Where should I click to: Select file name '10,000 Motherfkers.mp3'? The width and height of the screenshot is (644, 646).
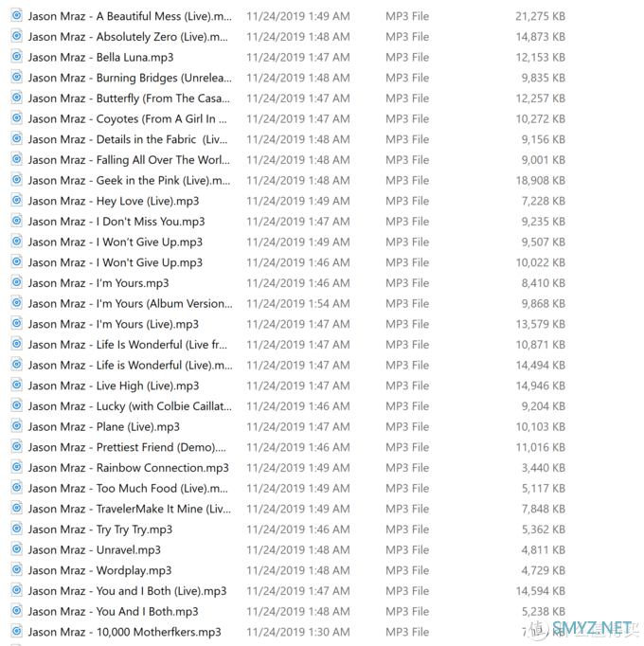pos(158,632)
